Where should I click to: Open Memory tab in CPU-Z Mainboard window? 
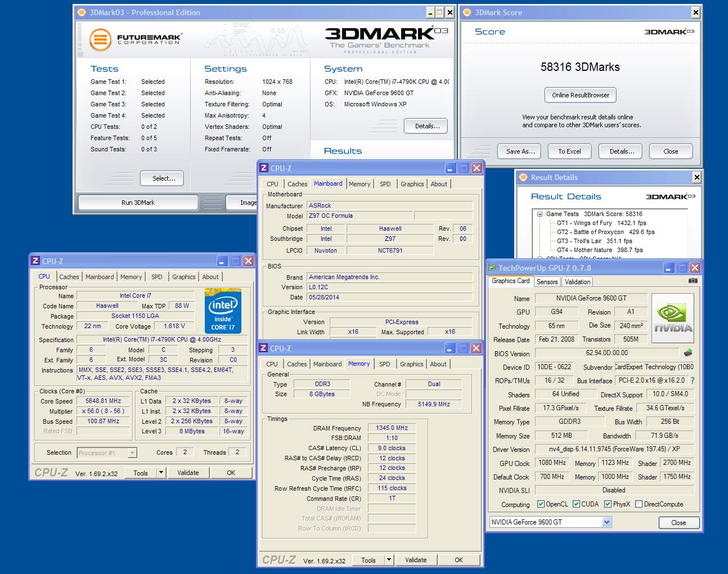click(359, 184)
